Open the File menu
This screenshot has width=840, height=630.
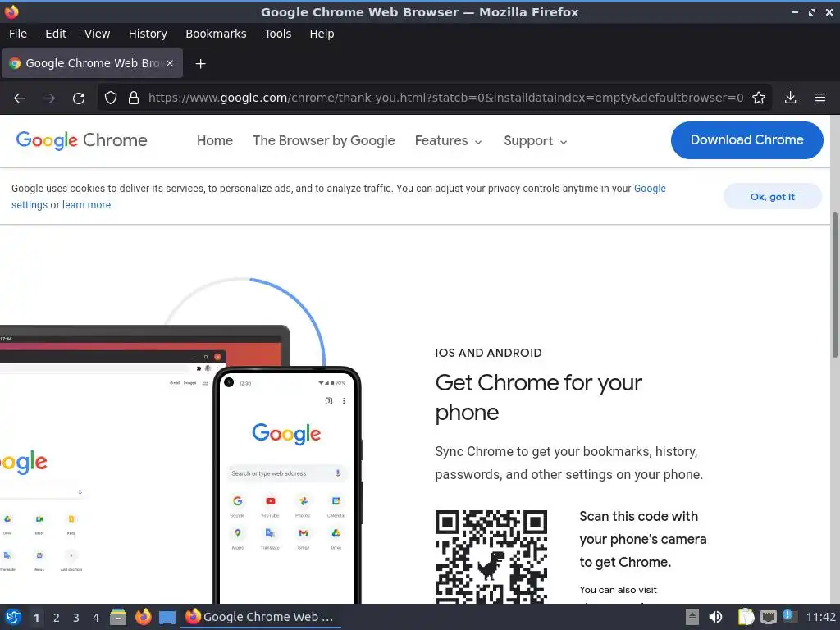18,34
